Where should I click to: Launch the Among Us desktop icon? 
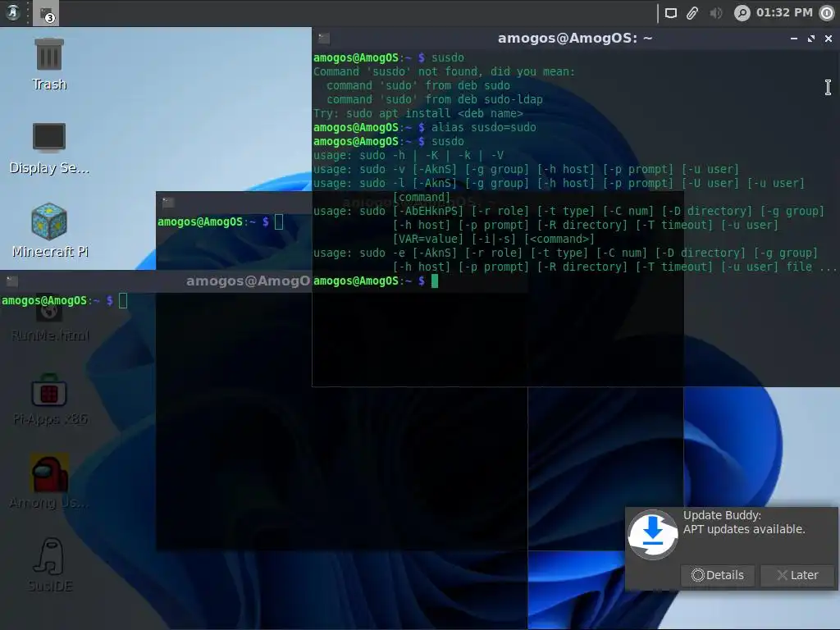point(49,482)
